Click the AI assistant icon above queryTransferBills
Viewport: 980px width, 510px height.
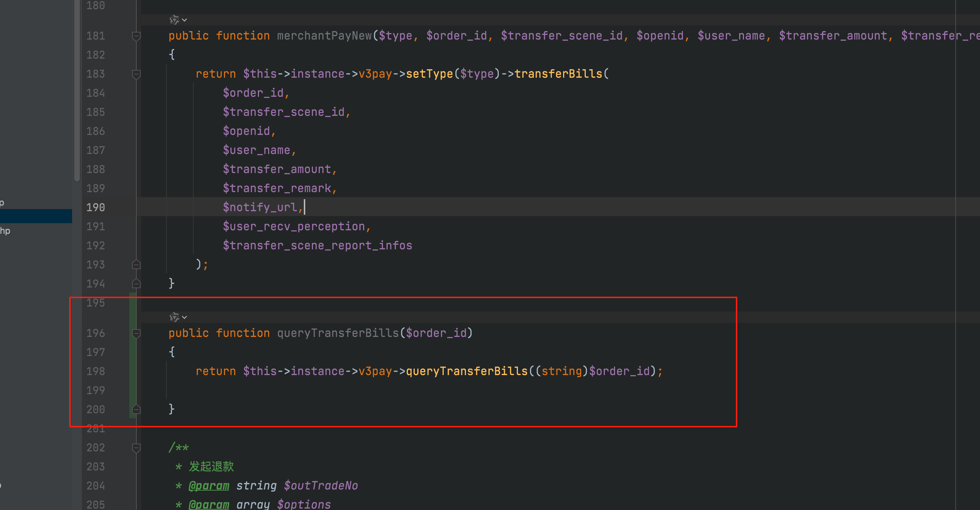(174, 317)
